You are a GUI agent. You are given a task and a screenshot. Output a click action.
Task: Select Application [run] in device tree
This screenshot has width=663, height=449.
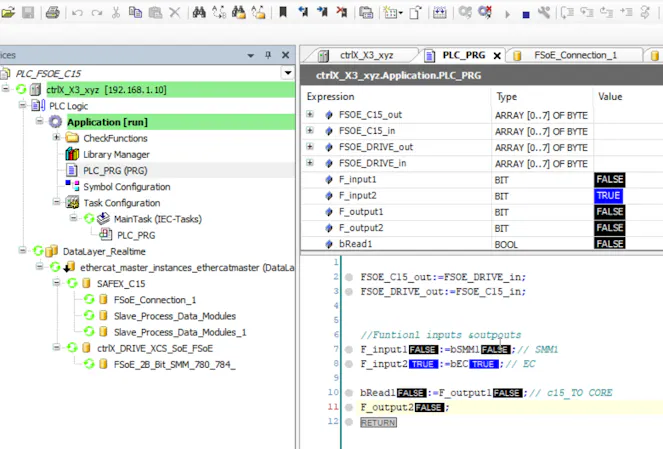click(107, 122)
